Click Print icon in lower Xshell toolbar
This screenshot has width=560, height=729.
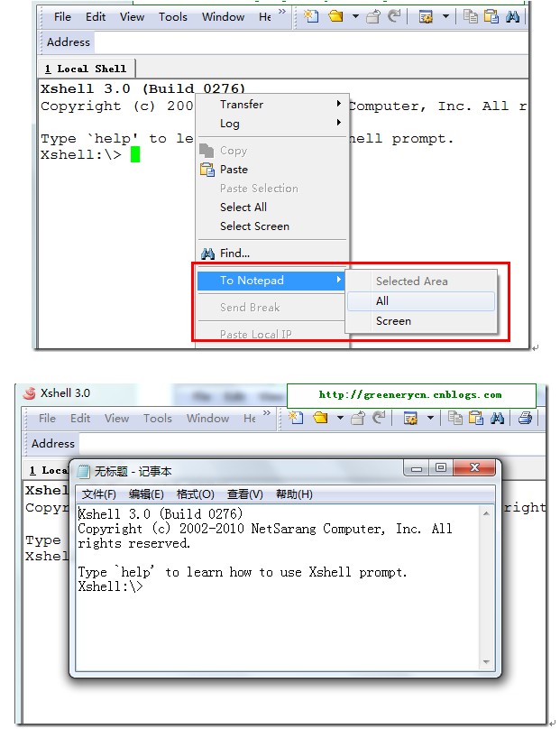(x=525, y=418)
